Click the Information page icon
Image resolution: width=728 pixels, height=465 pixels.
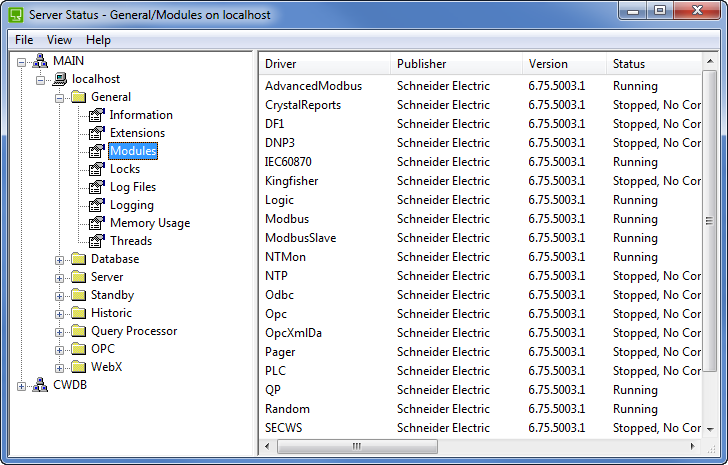coord(97,115)
